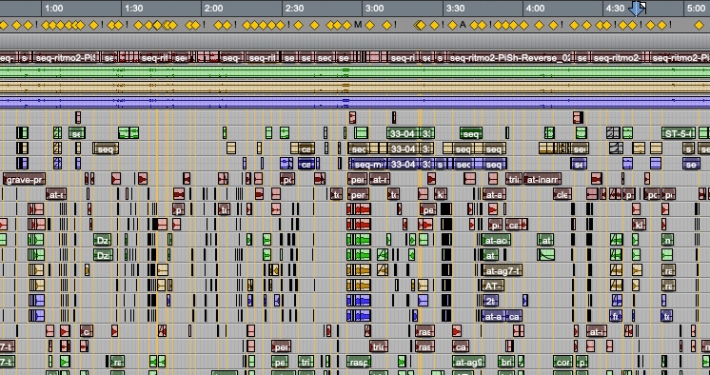Viewport: 710px width, 375px height.
Task: Select the purple 2t clip
Action: (491, 301)
